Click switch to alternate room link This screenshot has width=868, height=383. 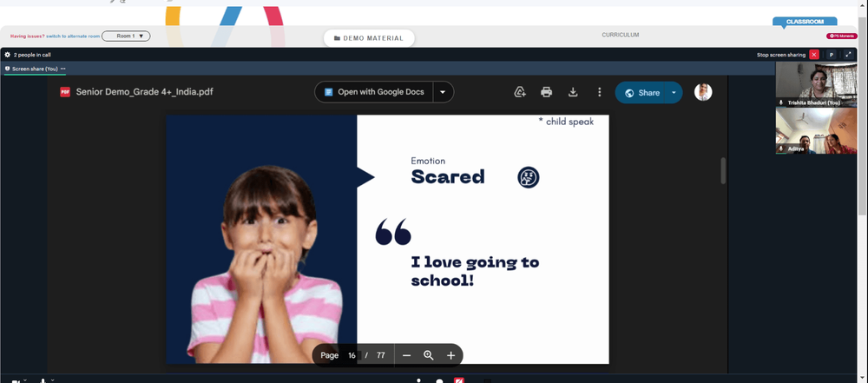coord(73,36)
